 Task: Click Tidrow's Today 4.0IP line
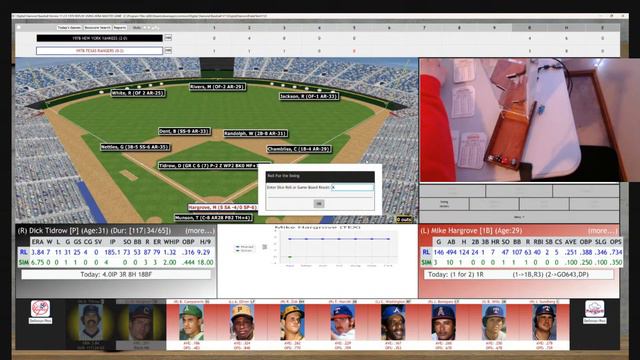click(116, 275)
